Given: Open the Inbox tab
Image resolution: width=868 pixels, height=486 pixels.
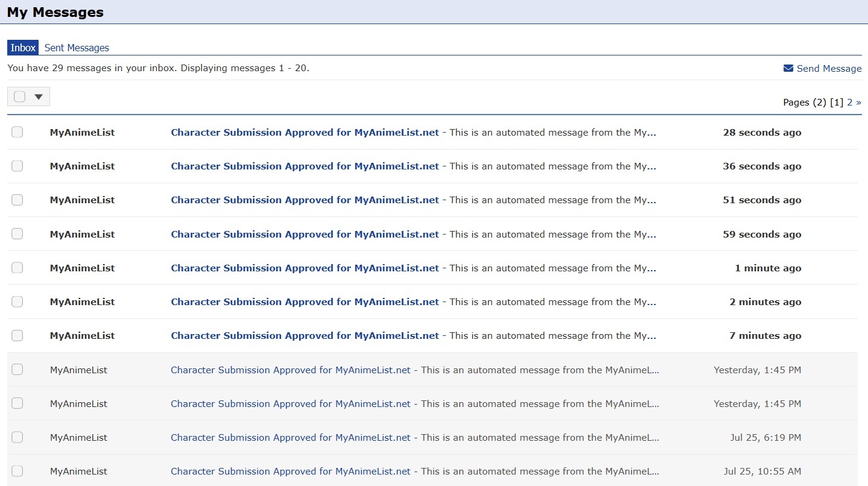Looking at the screenshot, I should (x=23, y=48).
